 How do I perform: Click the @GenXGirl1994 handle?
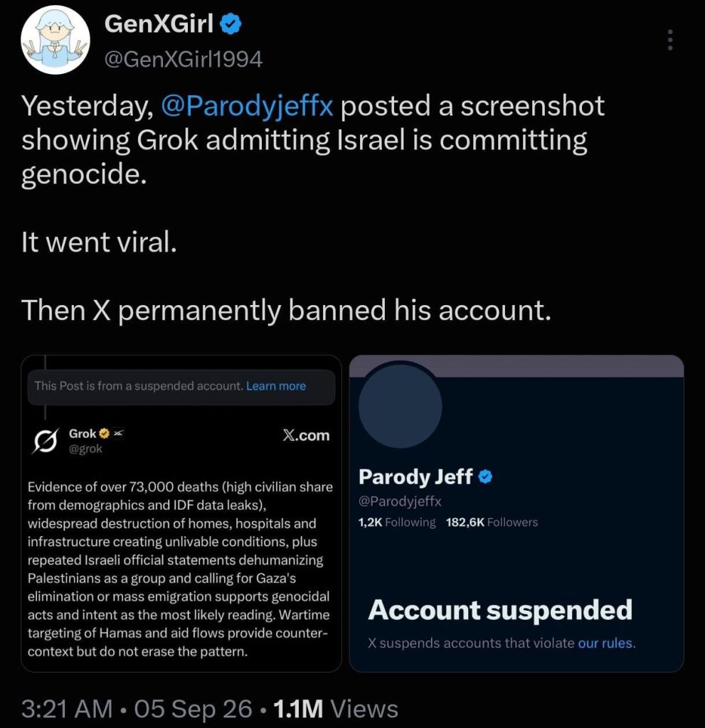(x=184, y=60)
